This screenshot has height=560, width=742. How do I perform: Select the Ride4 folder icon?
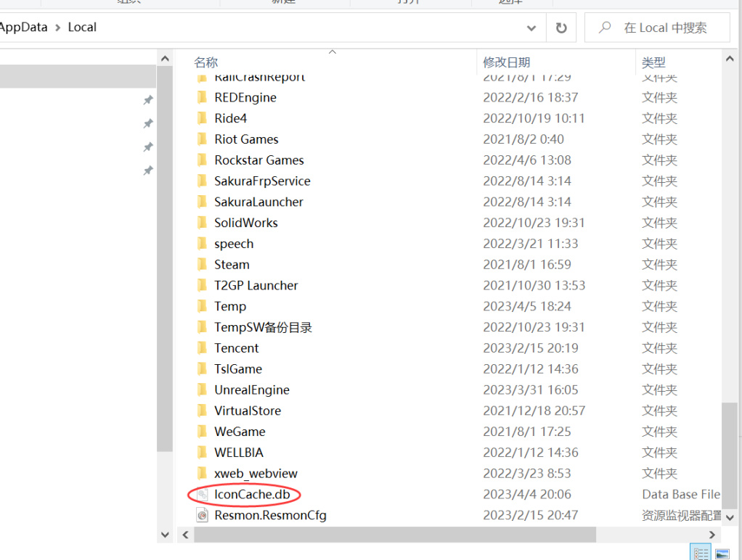(202, 118)
